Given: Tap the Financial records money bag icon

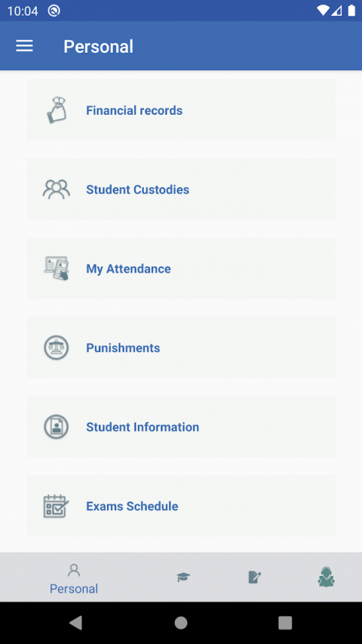Looking at the screenshot, I should click(x=57, y=110).
